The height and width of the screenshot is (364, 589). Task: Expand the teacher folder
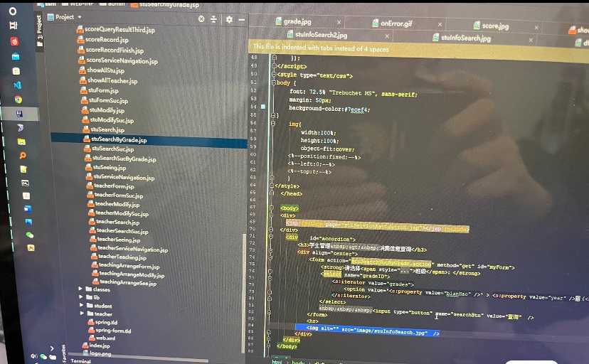[83, 314]
